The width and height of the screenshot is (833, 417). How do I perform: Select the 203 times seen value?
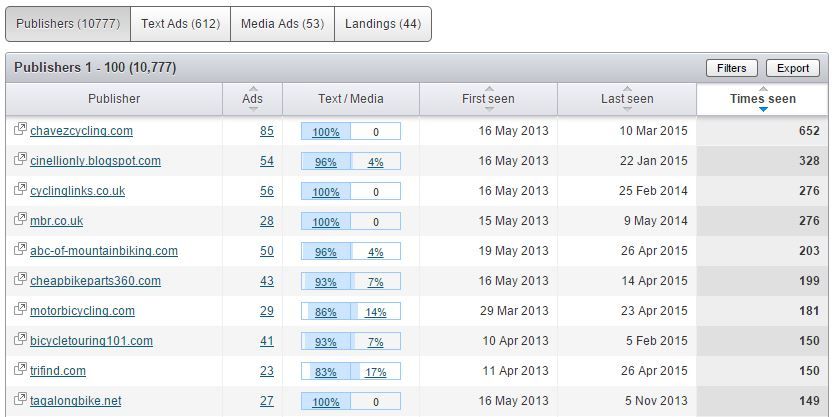click(809, 251)
